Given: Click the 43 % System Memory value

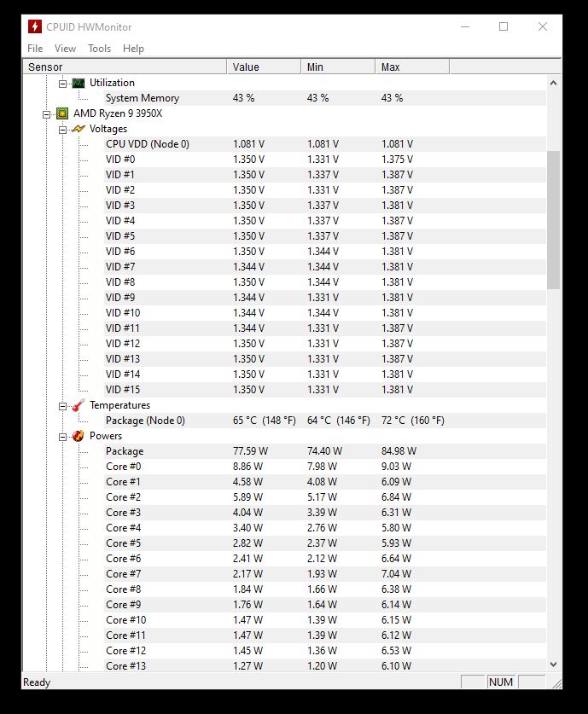Looking at the screenshot, I should pos(244,98).
